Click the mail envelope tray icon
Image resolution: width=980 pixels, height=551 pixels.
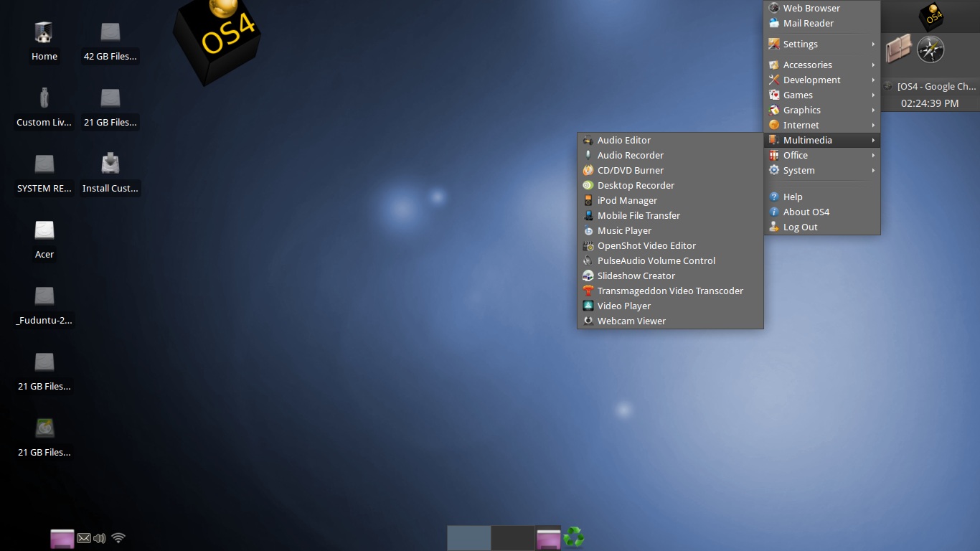point(84,538)
